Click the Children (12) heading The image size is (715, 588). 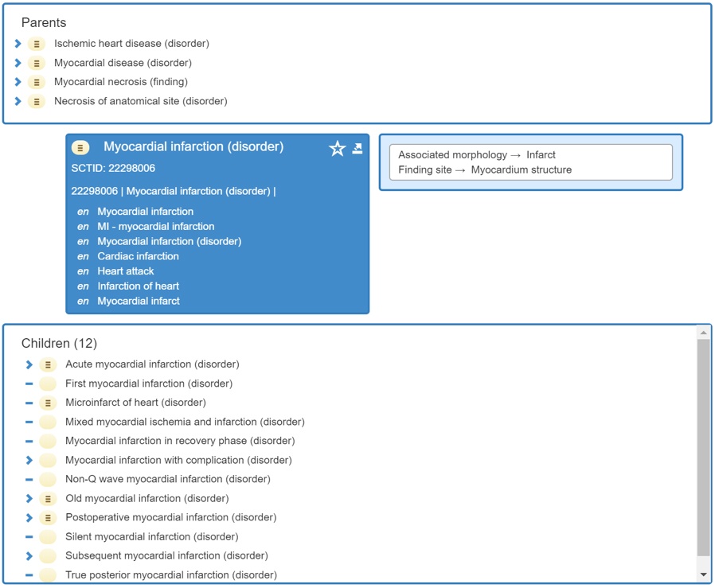click(59, 343)
